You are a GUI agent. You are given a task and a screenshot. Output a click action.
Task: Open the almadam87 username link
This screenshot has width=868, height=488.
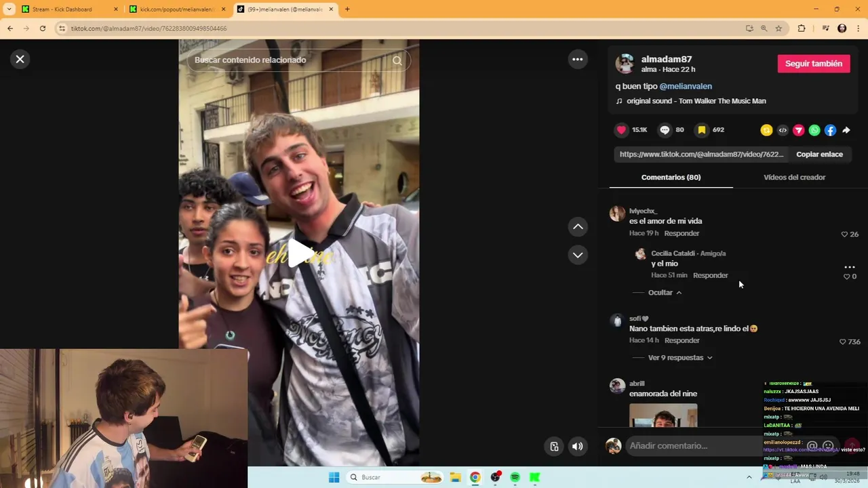[x=667, y=59]
